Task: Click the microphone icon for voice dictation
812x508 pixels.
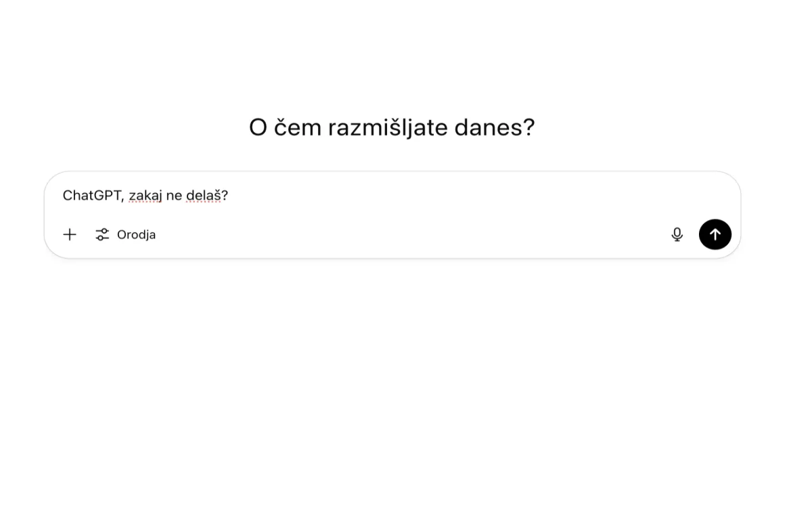Action: coord(677,234)
